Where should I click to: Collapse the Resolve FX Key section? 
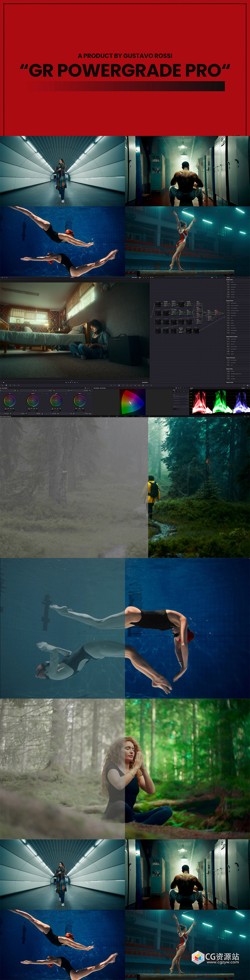229,369
